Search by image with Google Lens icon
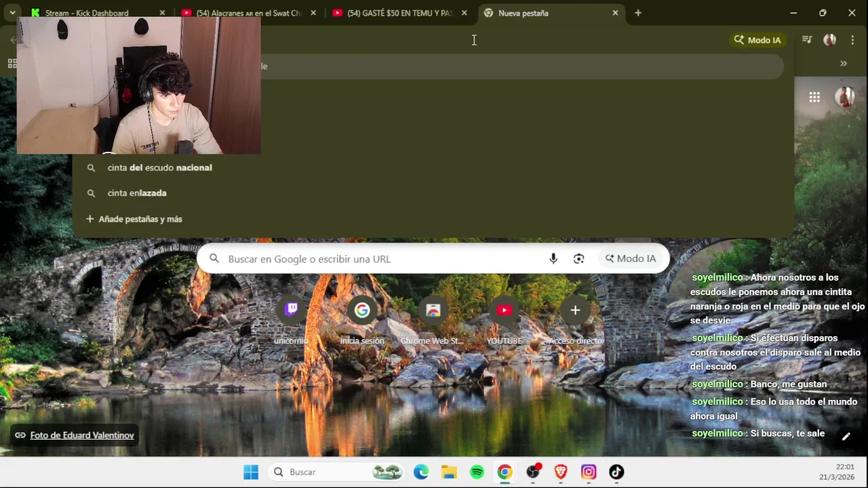This screenshot has width=868, height=488. coord(578,258)
